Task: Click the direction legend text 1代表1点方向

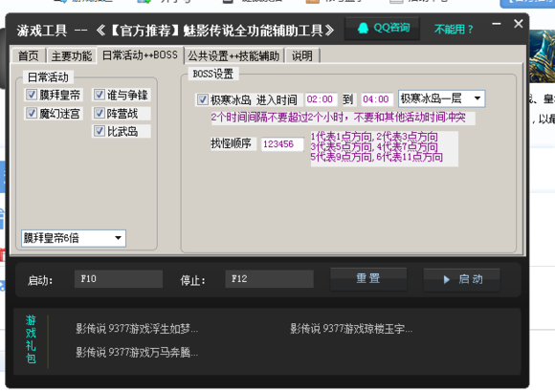Action: [342, 137]
